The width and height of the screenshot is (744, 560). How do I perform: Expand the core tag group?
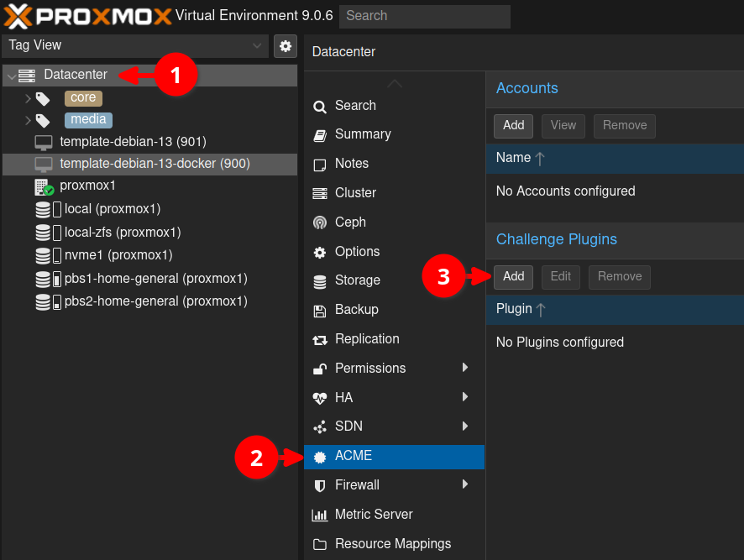(28, 99)
